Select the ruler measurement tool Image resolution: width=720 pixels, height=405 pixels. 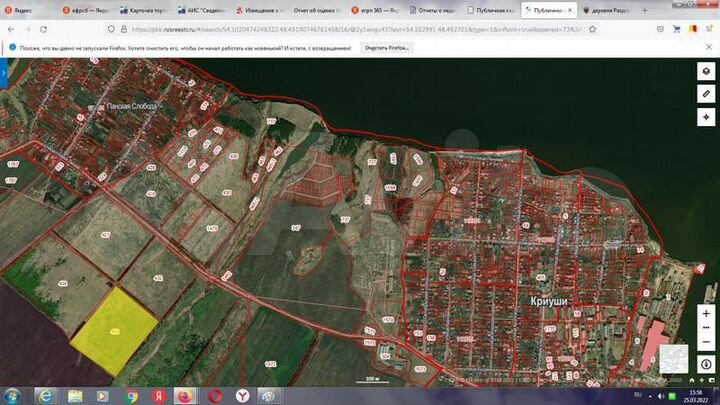point(705,93)
